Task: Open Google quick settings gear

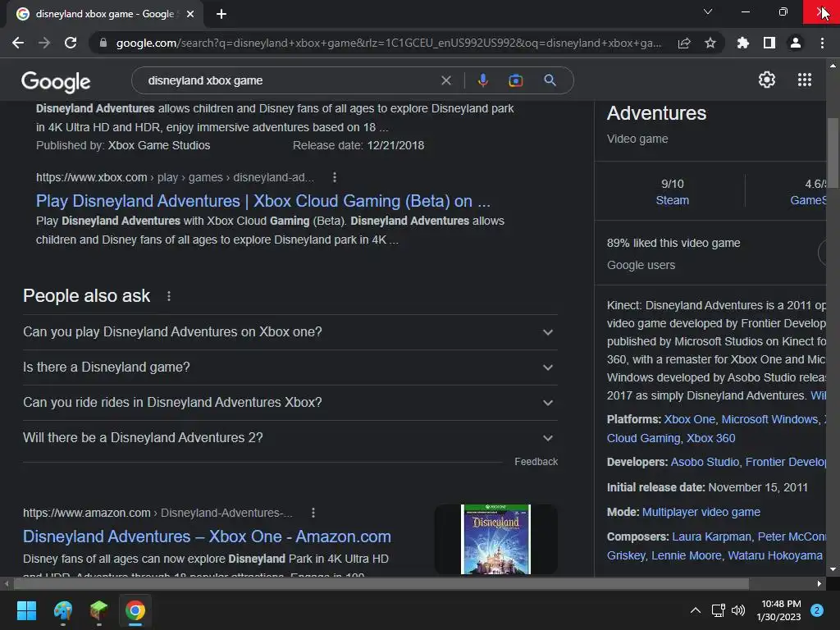Action: tap(767, 80)
